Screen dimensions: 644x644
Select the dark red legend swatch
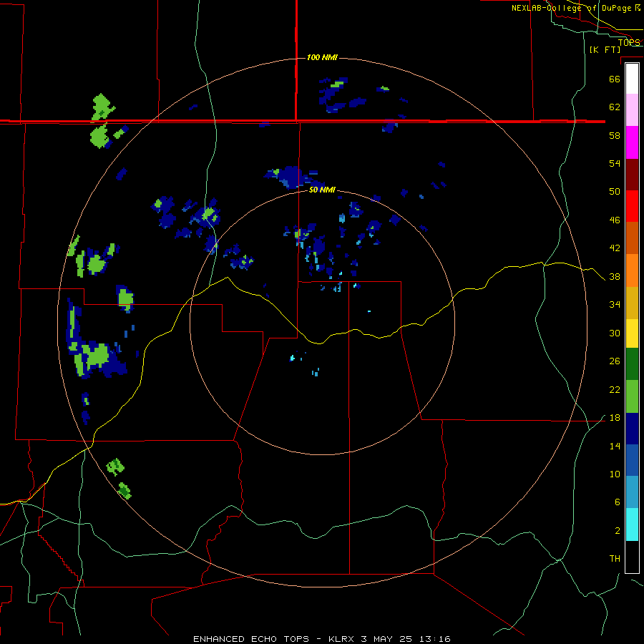(632, 175)
